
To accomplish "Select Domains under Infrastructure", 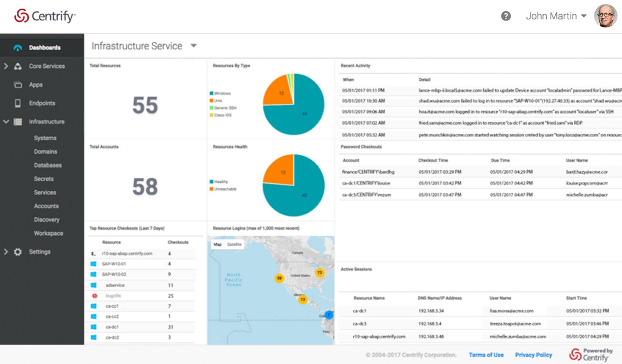I will click(45, 152).
